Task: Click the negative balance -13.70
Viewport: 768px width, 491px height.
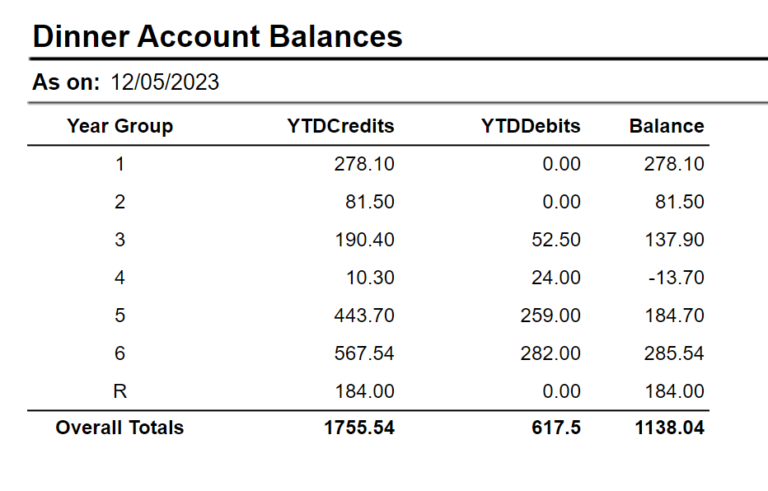Action: [x=677, y=278]
